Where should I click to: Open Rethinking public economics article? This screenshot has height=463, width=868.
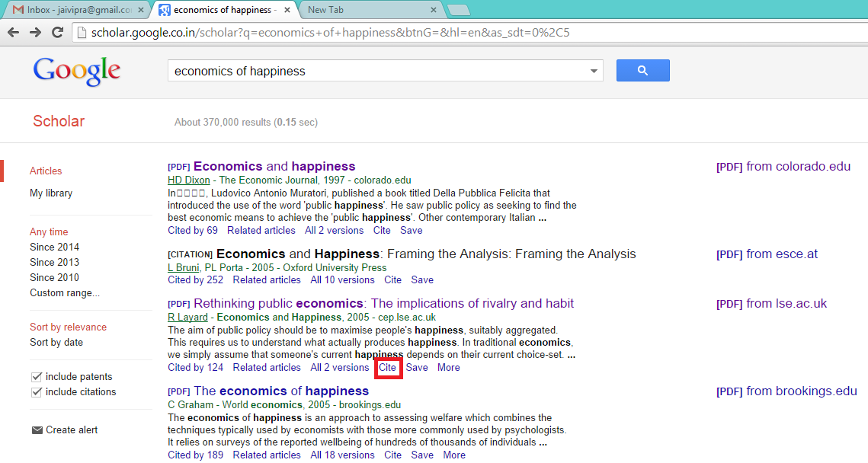coord(383,304)
